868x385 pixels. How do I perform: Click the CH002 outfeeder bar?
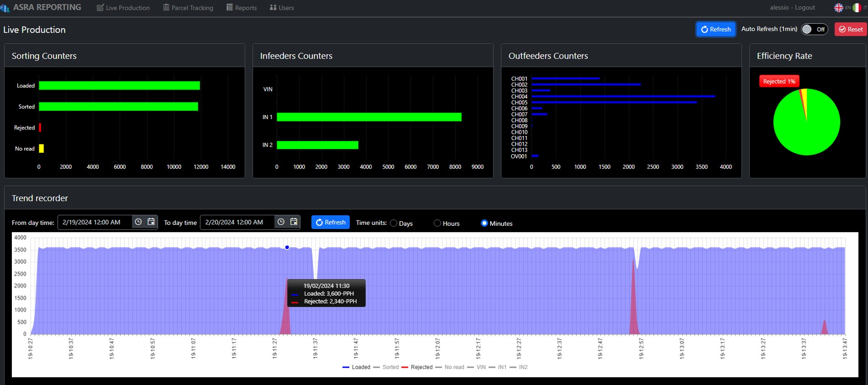pos(586,84)
